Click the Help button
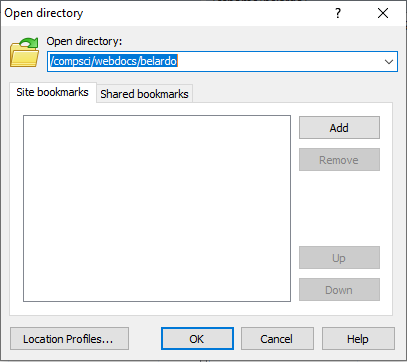Screen dimensions: 407x362 (x=358, y=339)
